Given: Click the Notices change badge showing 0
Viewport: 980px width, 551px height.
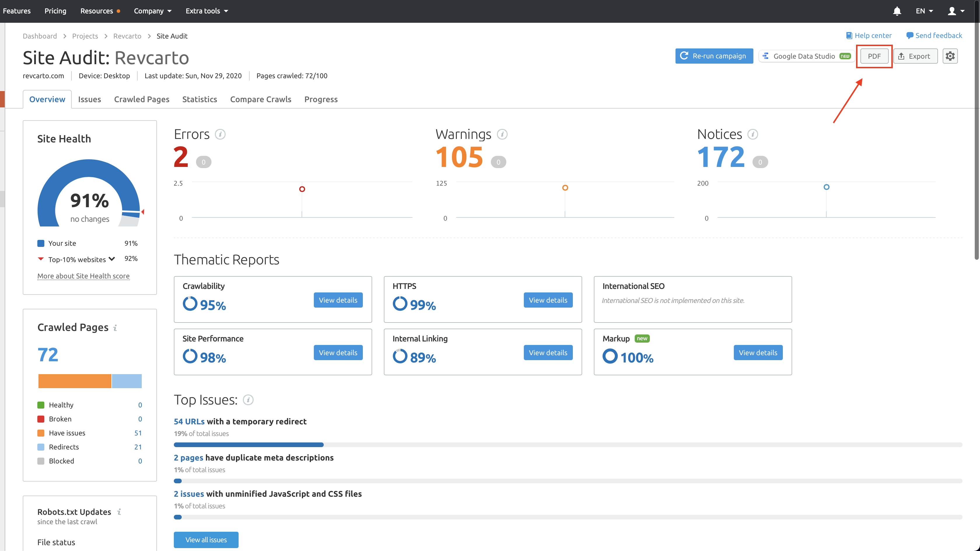Looking at the screenshot, I should pos(760,162).
